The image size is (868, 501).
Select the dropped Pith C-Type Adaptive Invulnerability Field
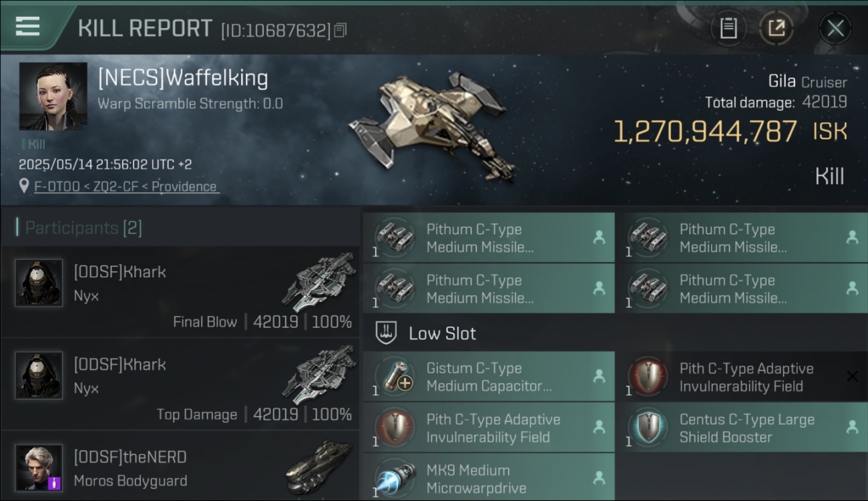488,428
